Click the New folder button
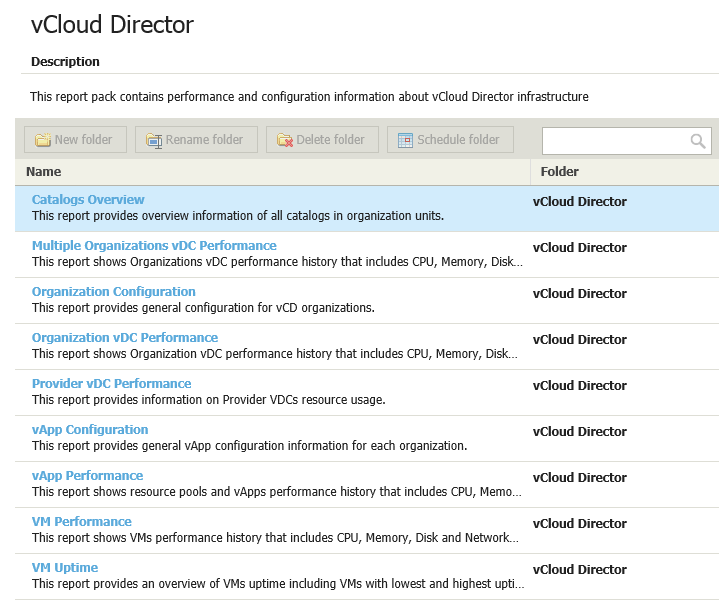Image resolution: width=719 pixels, height=603 pixels. pos(75,139)
